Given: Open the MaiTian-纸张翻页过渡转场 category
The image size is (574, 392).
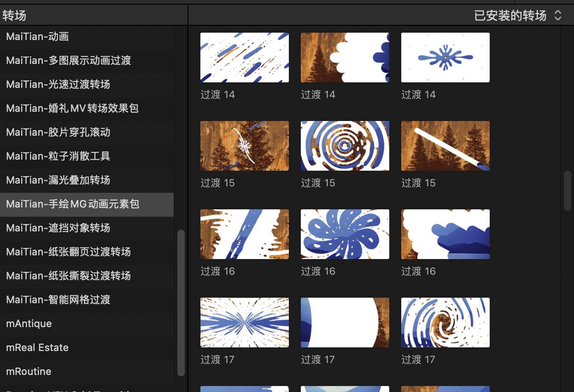Looking at the screenshot, I should click(87, 252).
